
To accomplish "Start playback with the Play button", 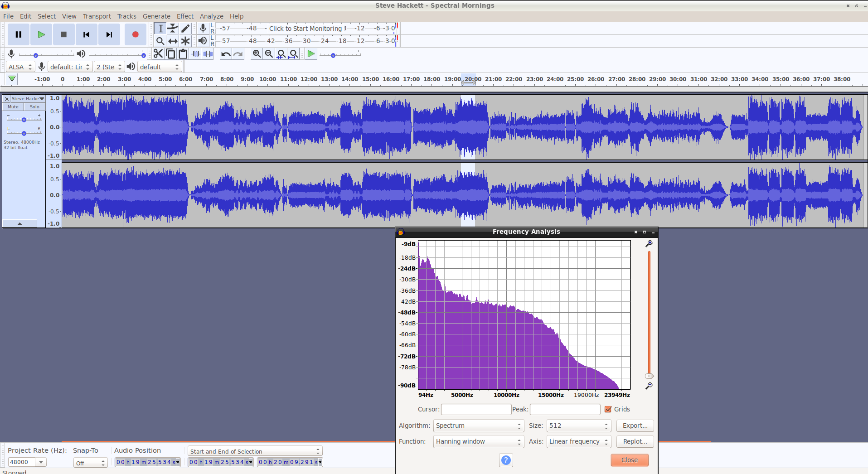I will [x=41, y=34].
